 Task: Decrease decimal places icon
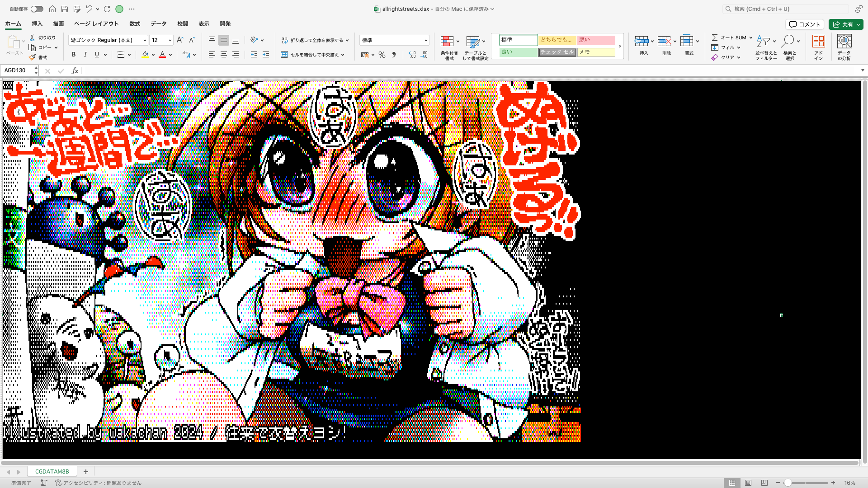tap(424, 55)
